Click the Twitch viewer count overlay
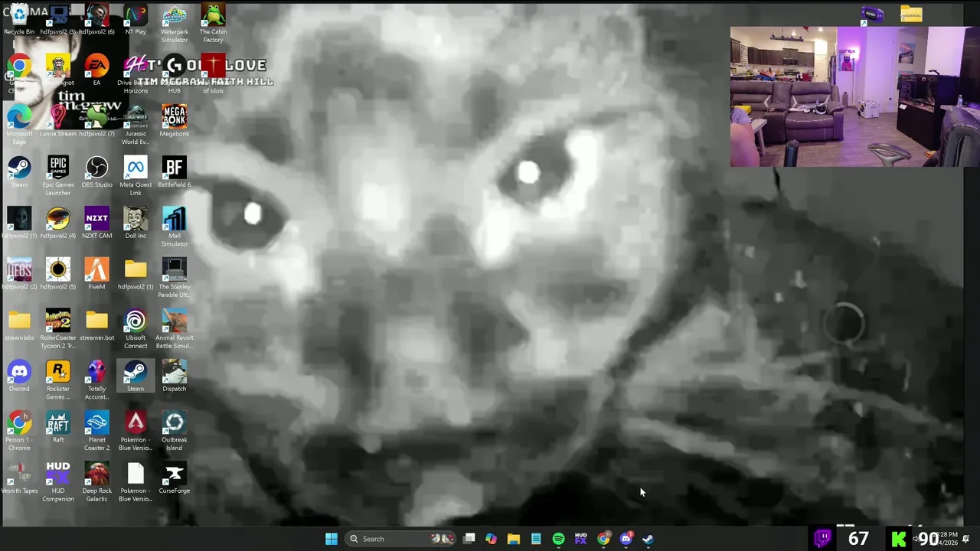 pos(843,539)
